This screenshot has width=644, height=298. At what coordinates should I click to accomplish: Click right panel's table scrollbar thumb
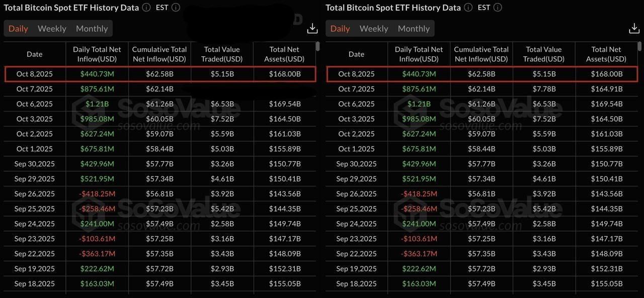[640, 47]
